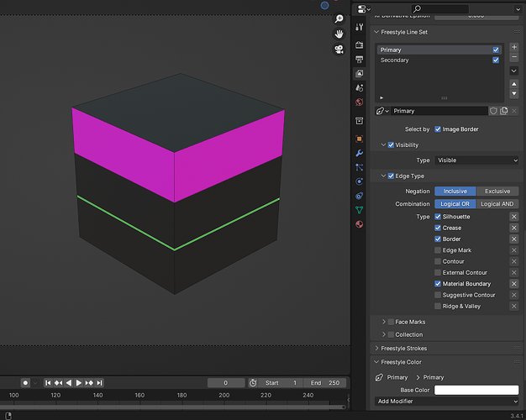
Task: Expand the Face Marks section
Action: pos(384,322)
